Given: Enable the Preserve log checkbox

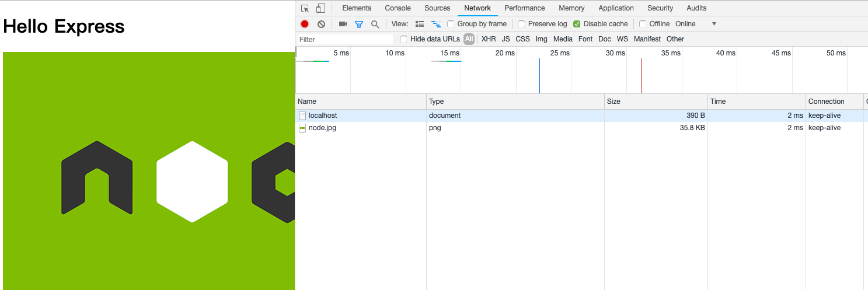Looking at the screenshot, I should [522, 24].
